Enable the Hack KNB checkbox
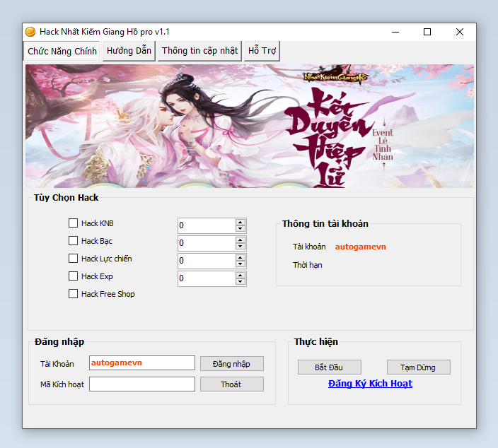 click(x=74, y=223)
